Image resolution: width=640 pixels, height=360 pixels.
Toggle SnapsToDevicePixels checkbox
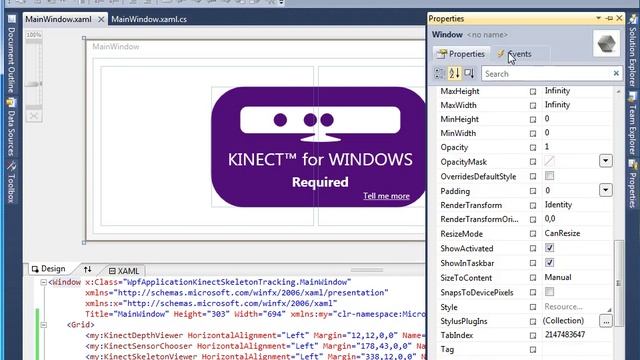point(549,292)
